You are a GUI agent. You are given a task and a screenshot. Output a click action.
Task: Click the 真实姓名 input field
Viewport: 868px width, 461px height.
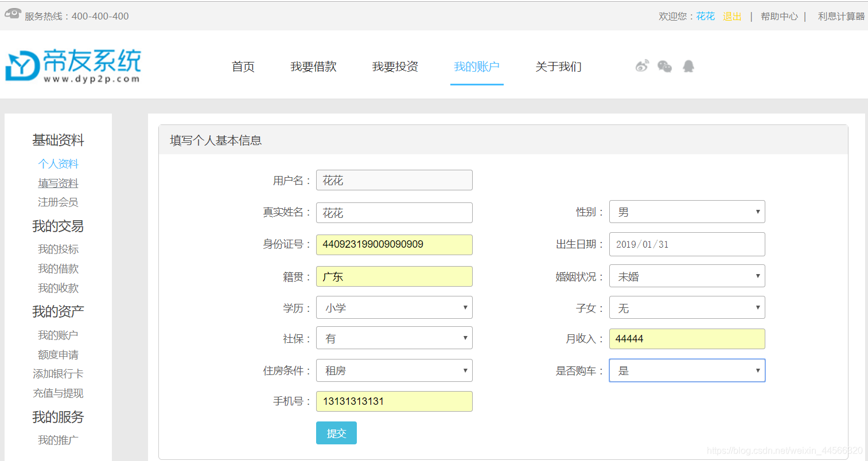tap(394, 213)
